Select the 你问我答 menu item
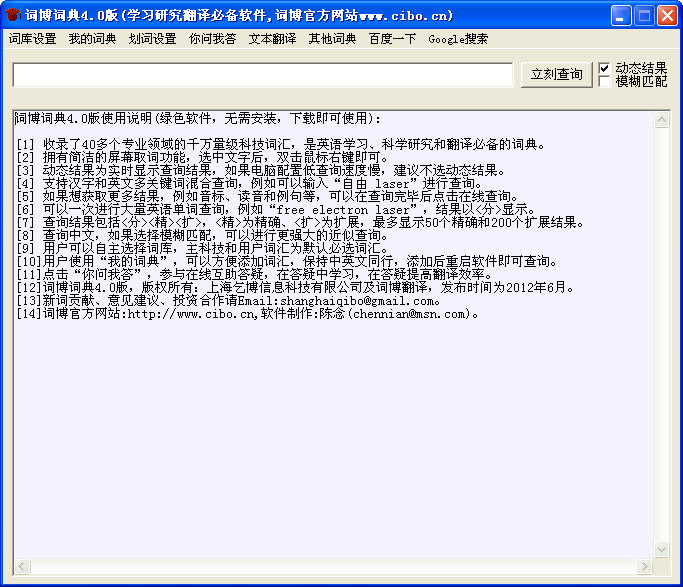Image resolution: width=683 pixels, height=587 pixels. (212, 39)
